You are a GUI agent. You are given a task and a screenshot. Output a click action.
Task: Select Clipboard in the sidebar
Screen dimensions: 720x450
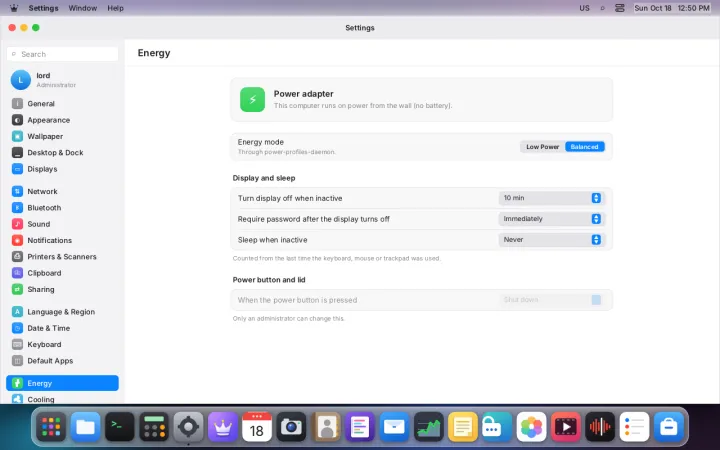[62, 273]
